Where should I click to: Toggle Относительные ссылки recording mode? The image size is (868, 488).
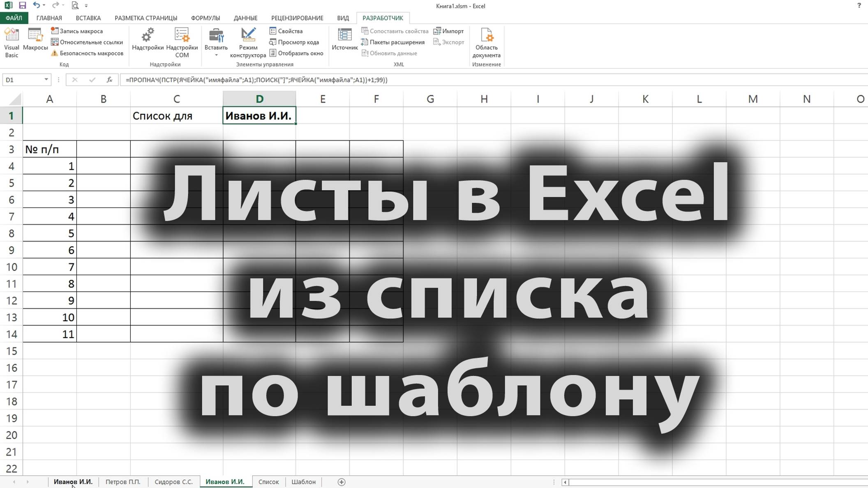click(88, 42)
